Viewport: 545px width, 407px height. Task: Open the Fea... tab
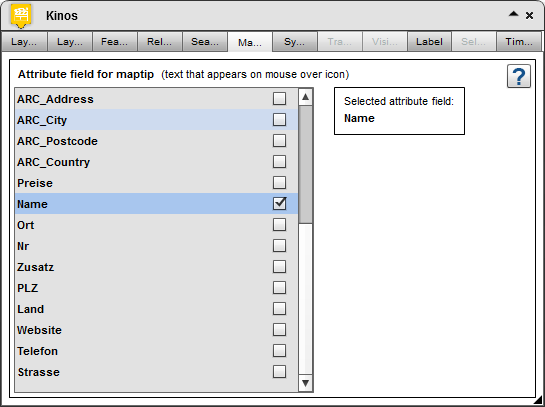coord(114,42)
